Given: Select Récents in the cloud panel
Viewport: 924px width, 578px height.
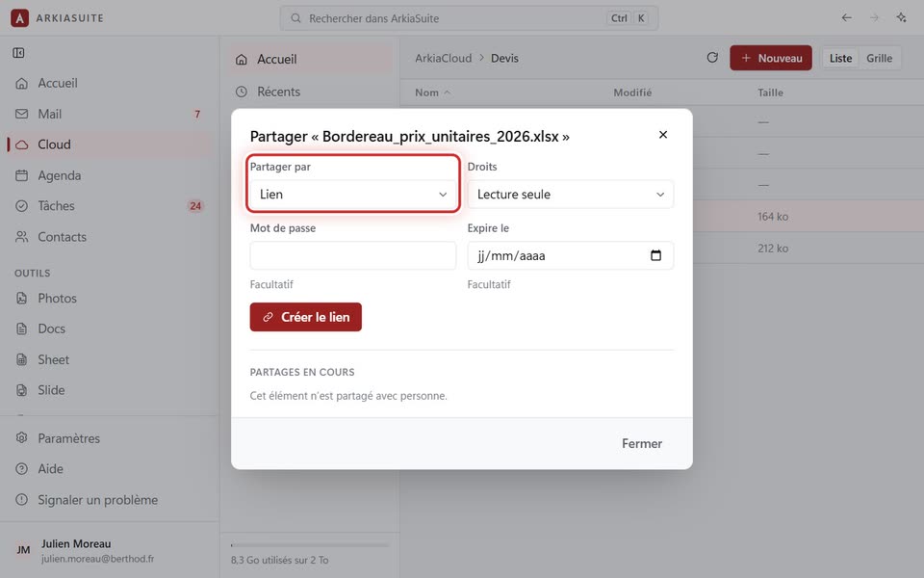Looking at the screenshot, I should tap(310, 92).
